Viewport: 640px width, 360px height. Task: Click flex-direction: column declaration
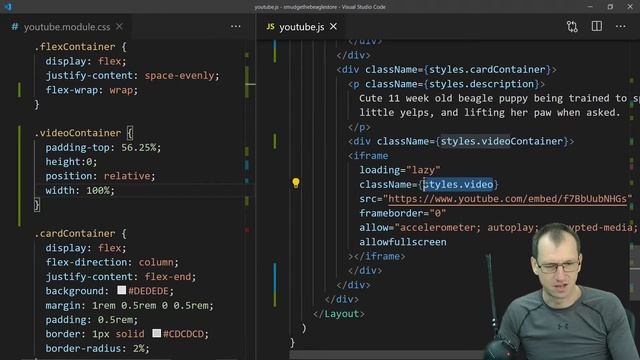click(112, 262)
